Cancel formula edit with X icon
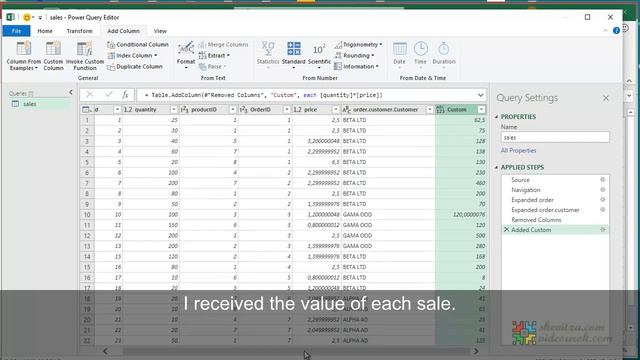 [90, 95]
